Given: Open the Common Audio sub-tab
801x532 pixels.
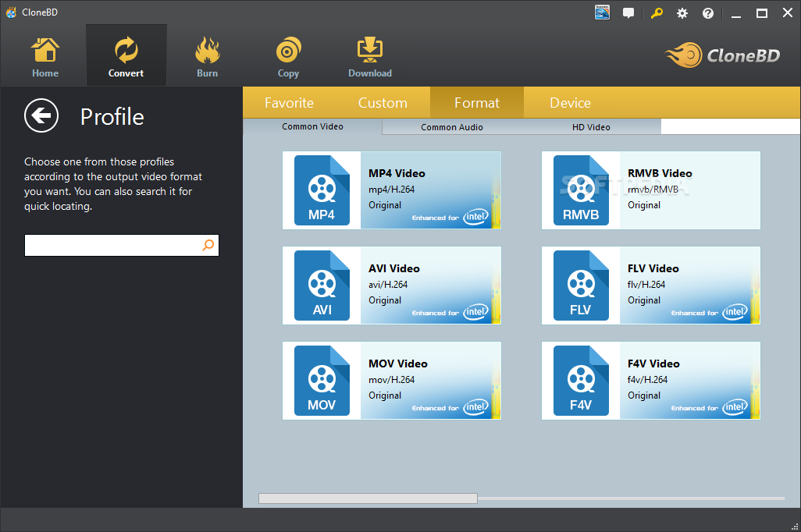Looking at the screenshot, I should 451,127.
